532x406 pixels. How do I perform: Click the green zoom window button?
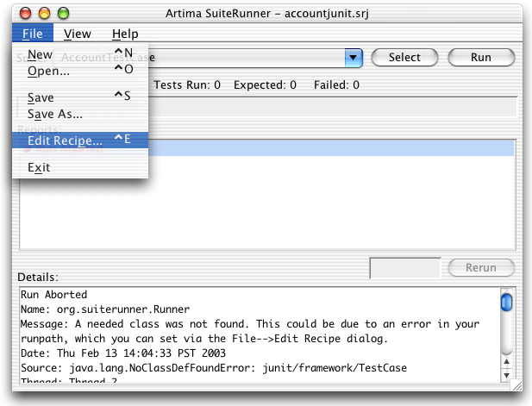(x=64, y=13)
